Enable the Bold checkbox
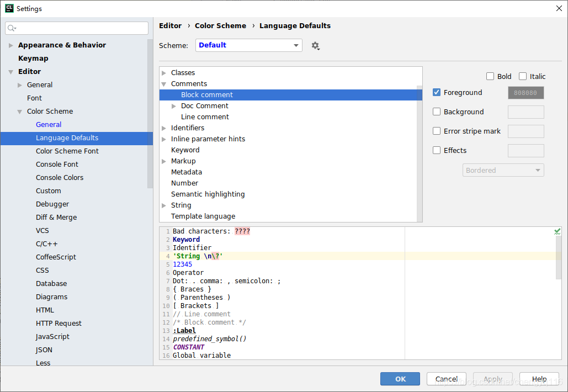Image resolution: width=568 pixels, height=392 pixels. 490,76
